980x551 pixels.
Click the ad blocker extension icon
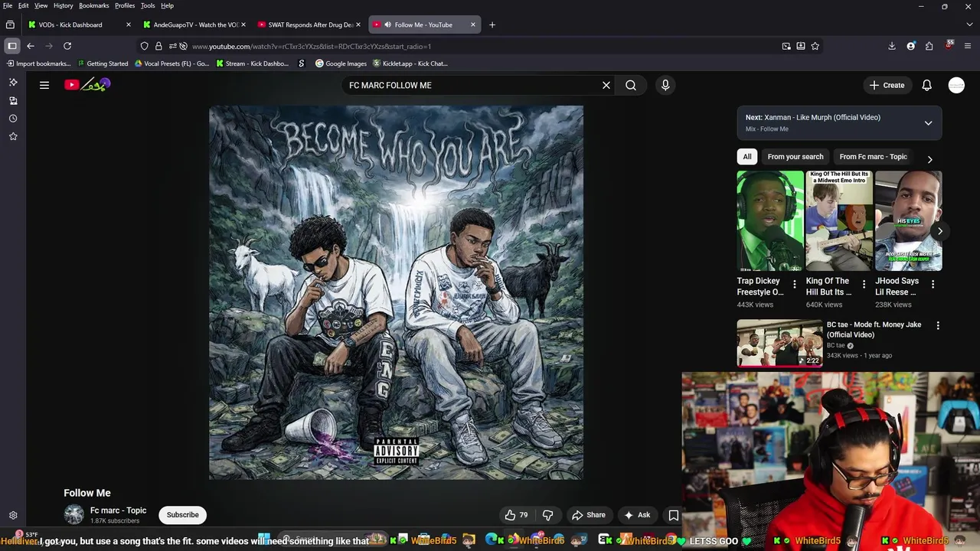(949, 45)
